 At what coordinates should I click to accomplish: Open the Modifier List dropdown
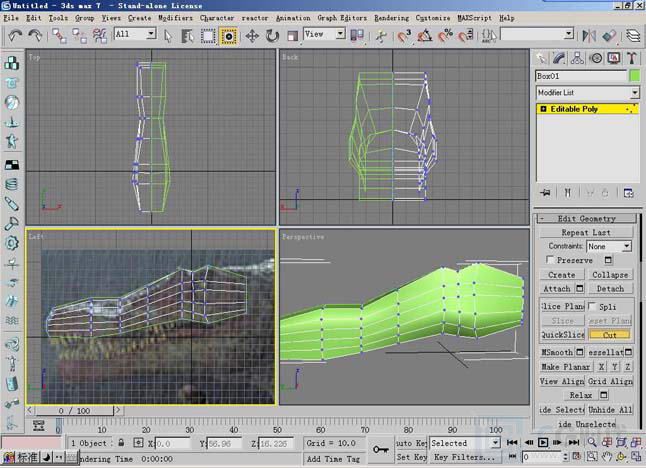click(x=587, y=93)
